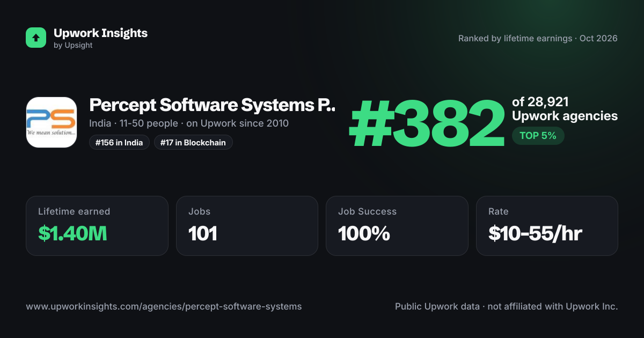This screenshot has height=338, width=644.
Task: Click the Percept Software Systems agency name
Action: 212,105
